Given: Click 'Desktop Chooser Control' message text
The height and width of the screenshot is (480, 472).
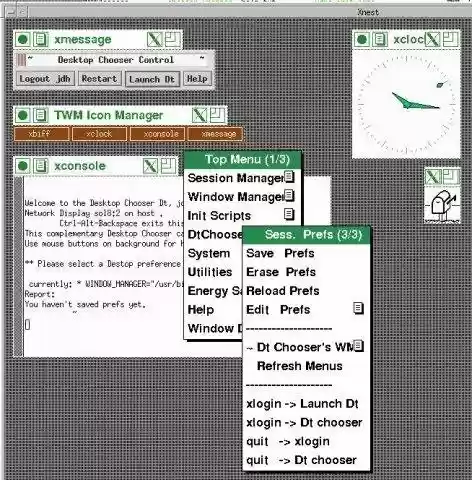Looking at the screenshot, I should 116,60.
